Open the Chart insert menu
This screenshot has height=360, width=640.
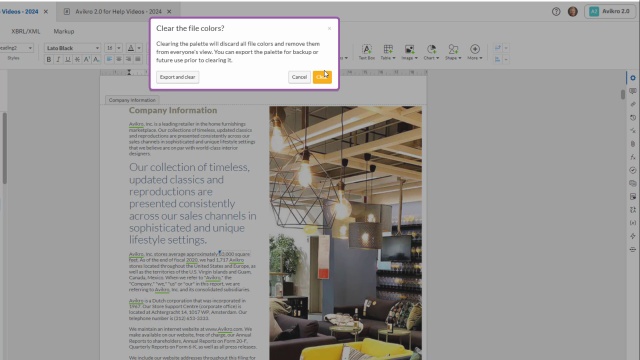[x=431, y=52]
